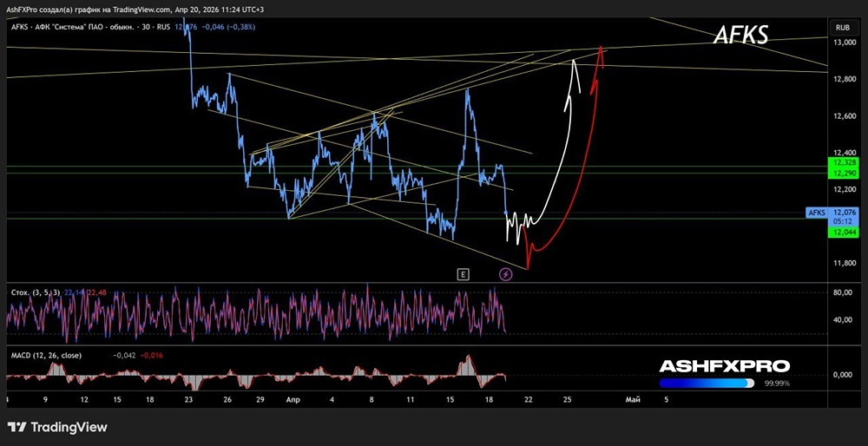Click the 12,800 price axis label

845,80
